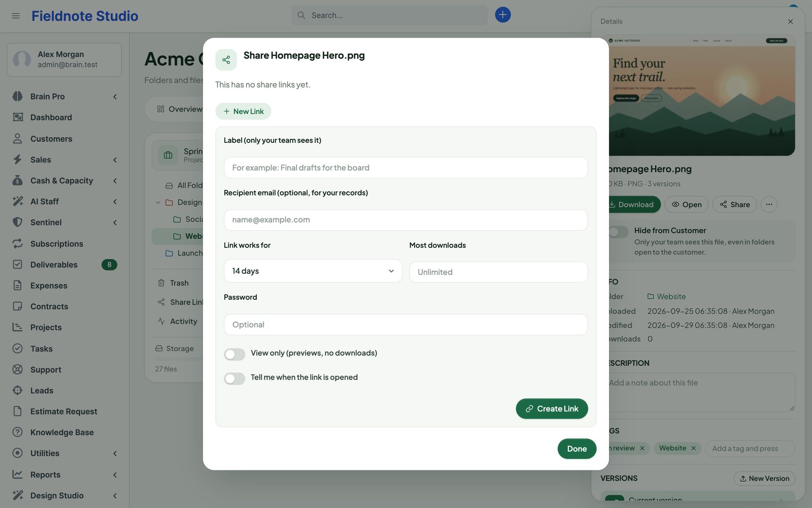Click the search magnifier icon

point(301,15)
